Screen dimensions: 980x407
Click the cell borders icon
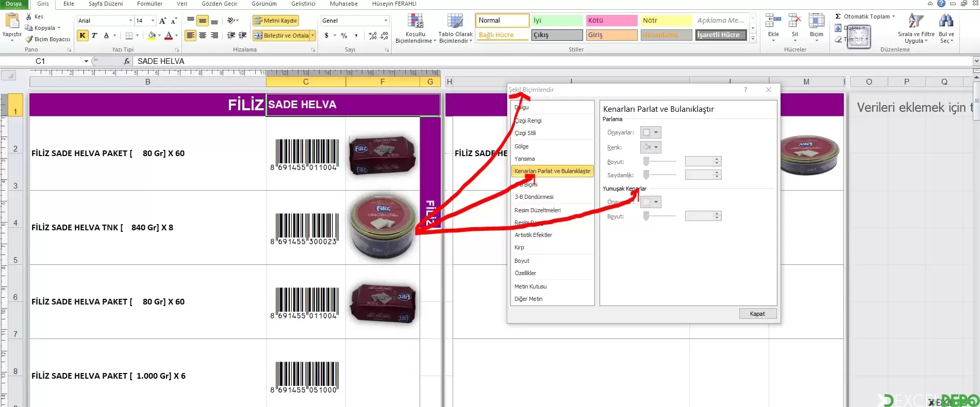129,36
